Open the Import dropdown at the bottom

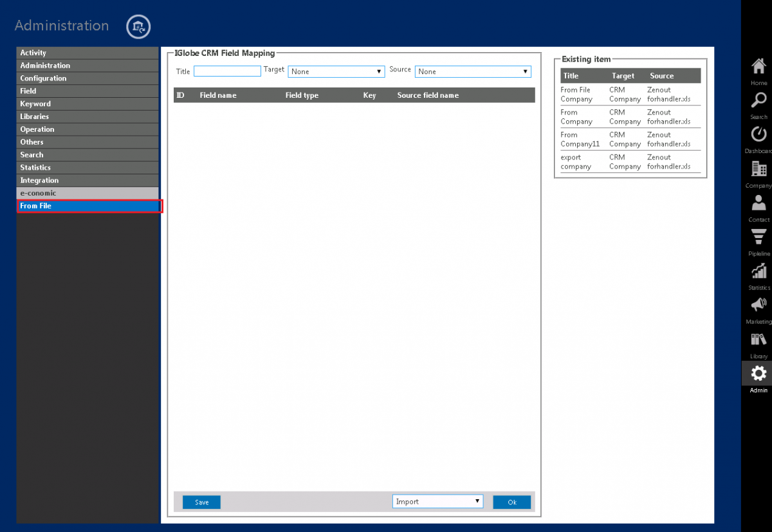click(x=437, y=502)
